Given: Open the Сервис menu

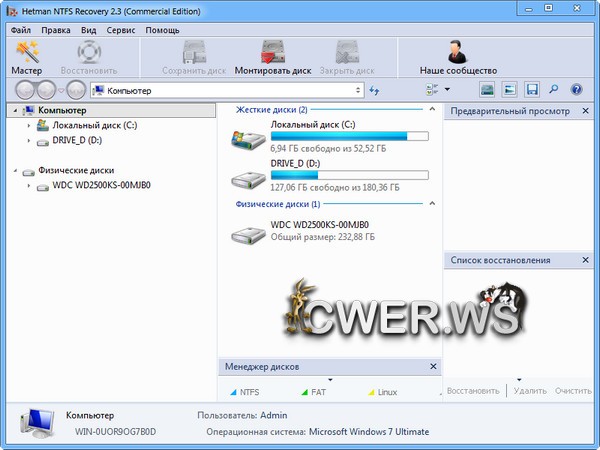Looking at the screenshot, I should pos(121,30).
